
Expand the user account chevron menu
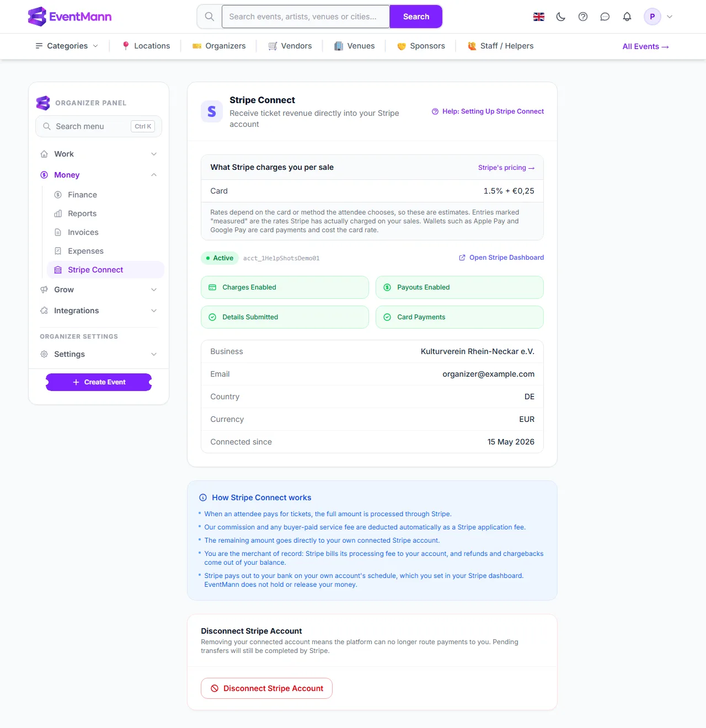670,17
